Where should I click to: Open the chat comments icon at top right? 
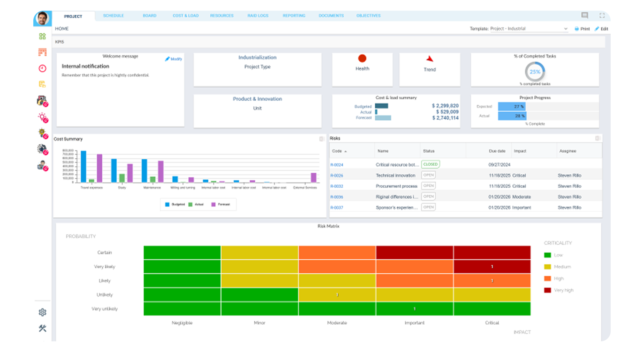585,15
